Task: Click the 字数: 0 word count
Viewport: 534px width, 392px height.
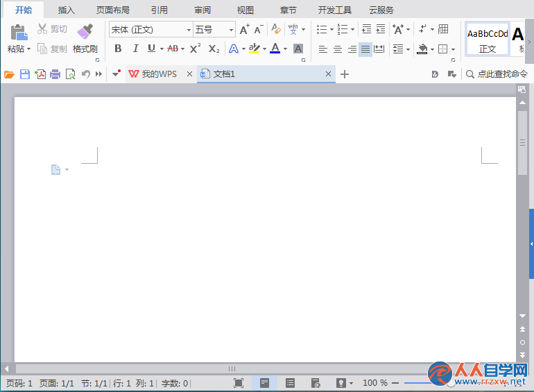Action: pyautogui.click(x=175, y=384)
